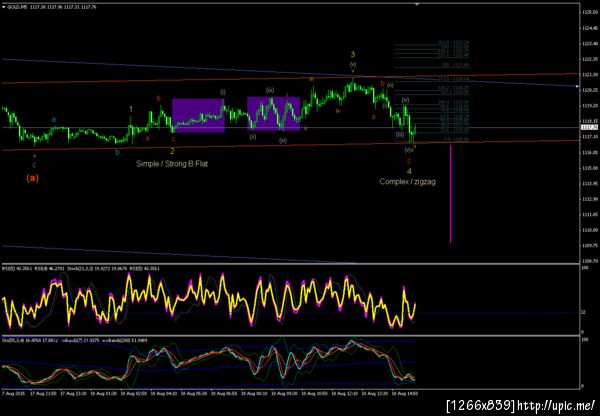This screenshot has height=416, width=600.
Task: Click the left purple rectangle on chart
Action: [x=198, y=116]
